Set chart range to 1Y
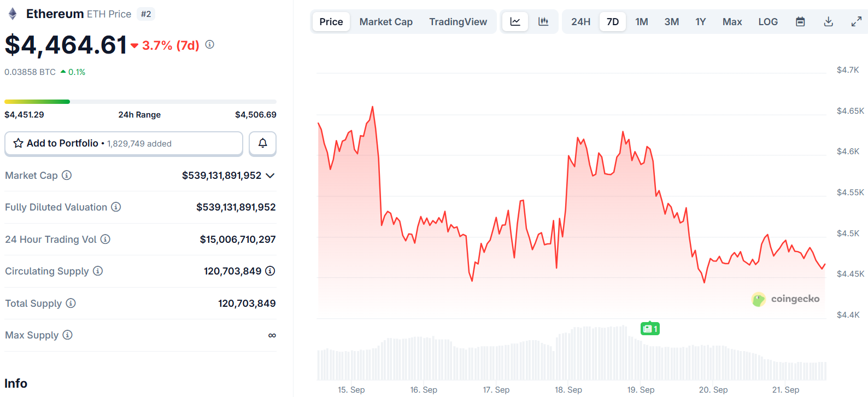This screenshot has height=397, width=868. coord(701,22)
